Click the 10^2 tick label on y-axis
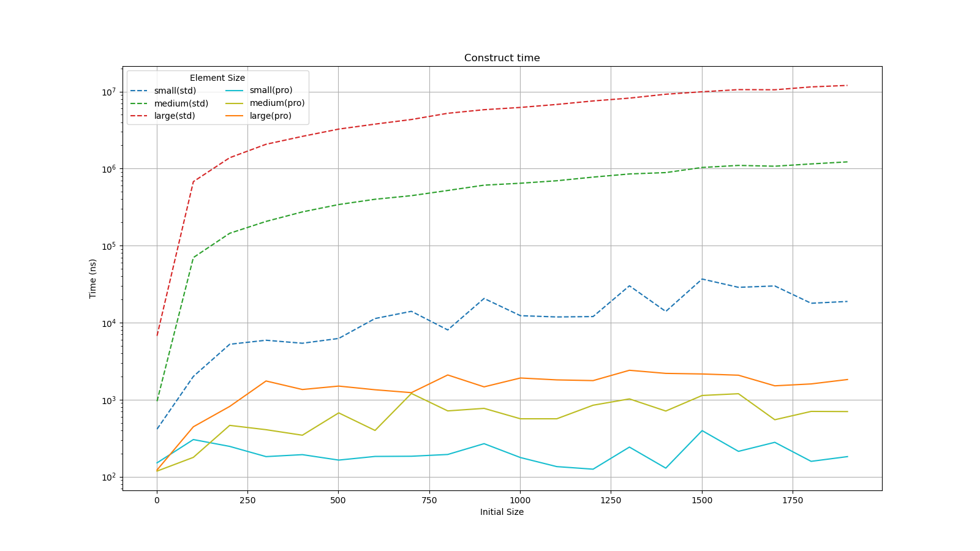The width and height of the screenshot is (980, 551). [108, 478]
